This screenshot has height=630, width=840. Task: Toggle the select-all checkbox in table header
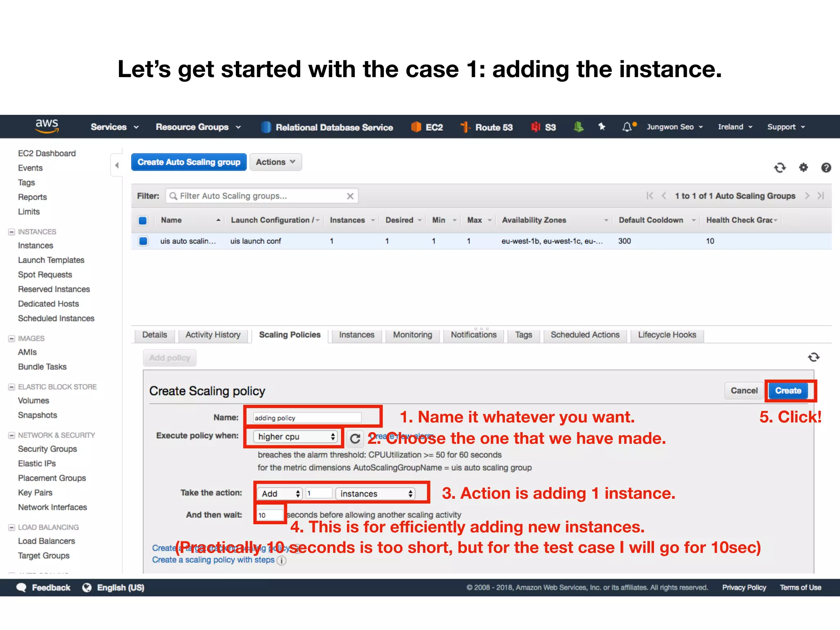point(143,221)
